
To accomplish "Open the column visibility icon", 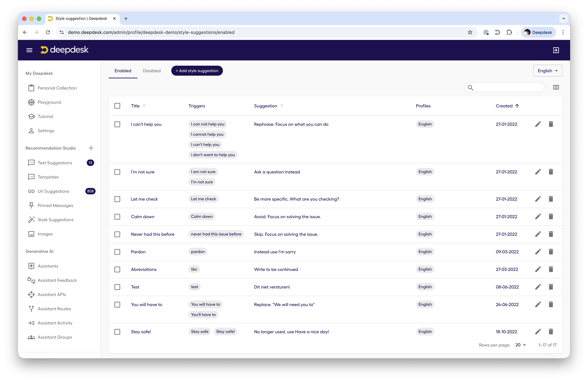I will tap(556, 87).
